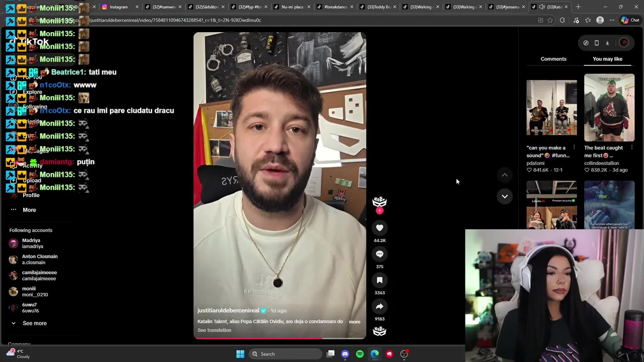Click Microsoft Edge taskbar icon
This screenshot has width=644, height=362.
[375, 354]
